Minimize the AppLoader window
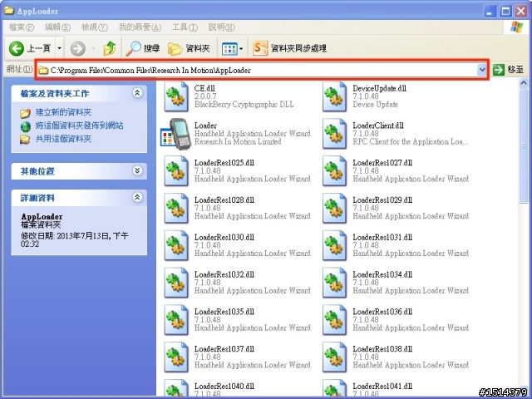Image resolution: width=532 pixels, height=399 pixels. [490, 11]
